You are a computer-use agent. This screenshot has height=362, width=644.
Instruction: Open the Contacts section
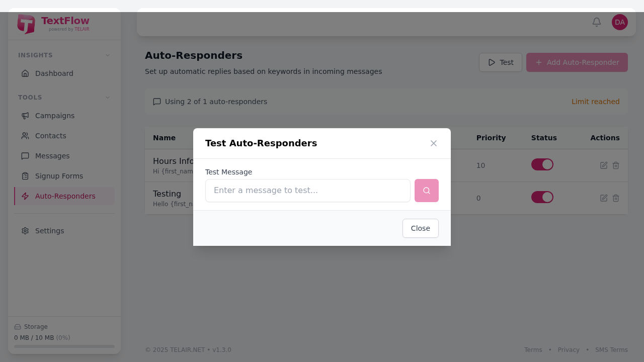(x=50, y=136)
